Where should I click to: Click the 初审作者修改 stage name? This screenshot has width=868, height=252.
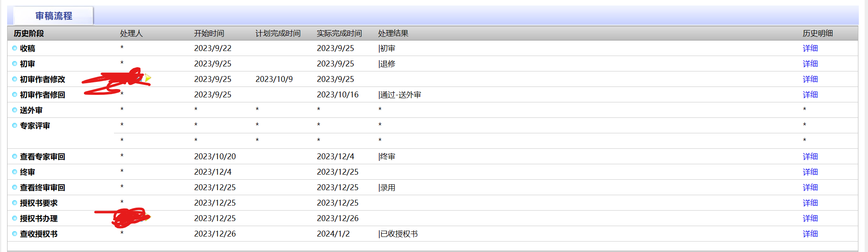(x=43, y=79)
